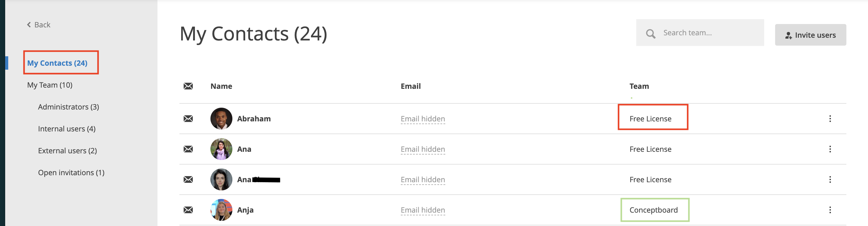View Open invitations (1)

71,172
